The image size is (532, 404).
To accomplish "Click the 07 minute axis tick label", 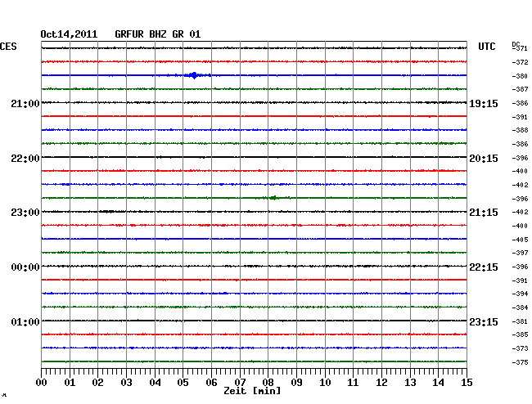I will pyautogui.click(x=240, y=382).
